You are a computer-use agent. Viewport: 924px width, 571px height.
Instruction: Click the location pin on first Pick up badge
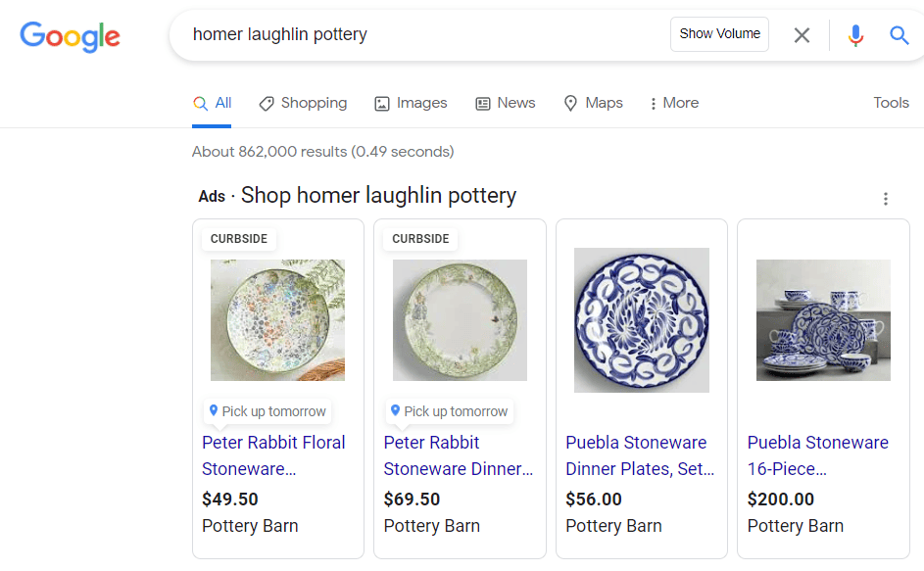click(x=215, y=411)
